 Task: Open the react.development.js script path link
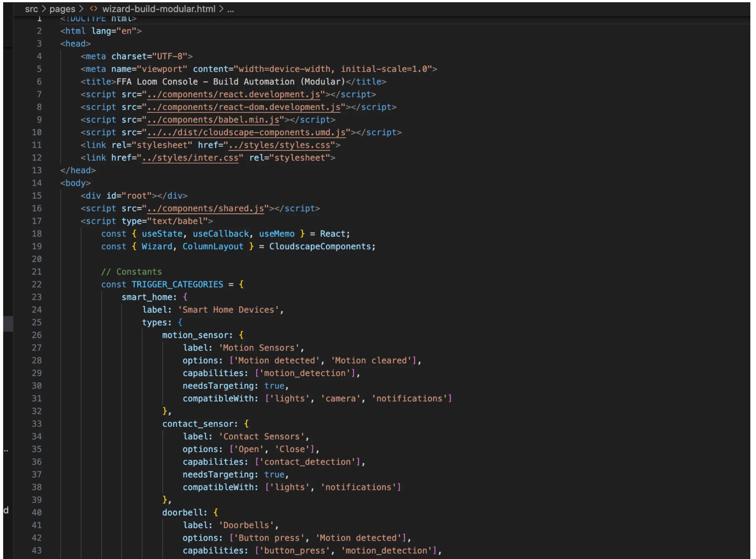pos(234,94)
